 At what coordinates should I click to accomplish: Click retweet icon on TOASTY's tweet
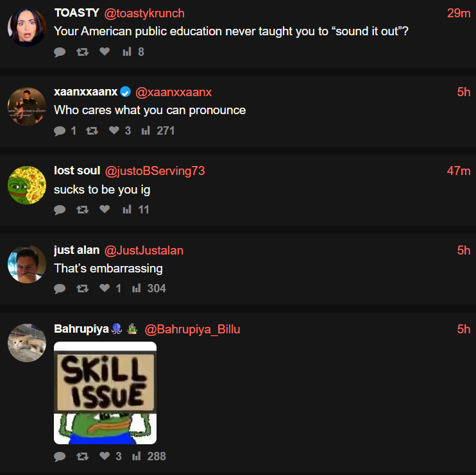[82, 52]
